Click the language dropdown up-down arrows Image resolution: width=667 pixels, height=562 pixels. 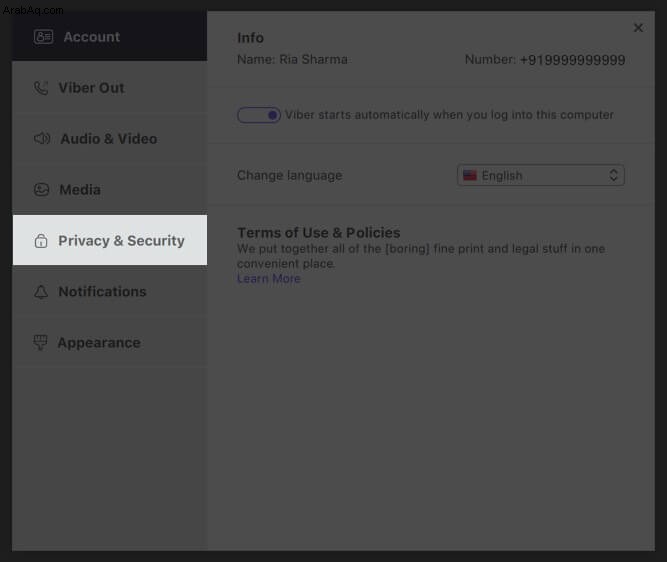[x=613, y=175]
